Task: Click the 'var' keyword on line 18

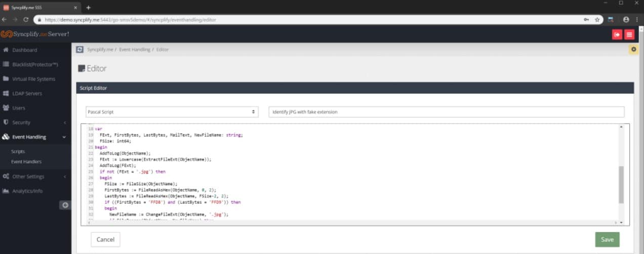Action: (x=98, y=129)
